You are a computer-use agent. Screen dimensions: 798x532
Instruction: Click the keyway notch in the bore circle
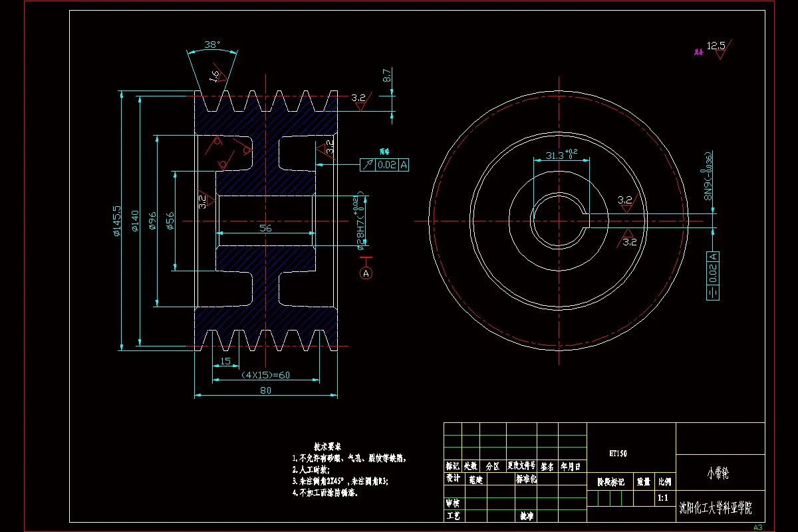coord(587,220)
